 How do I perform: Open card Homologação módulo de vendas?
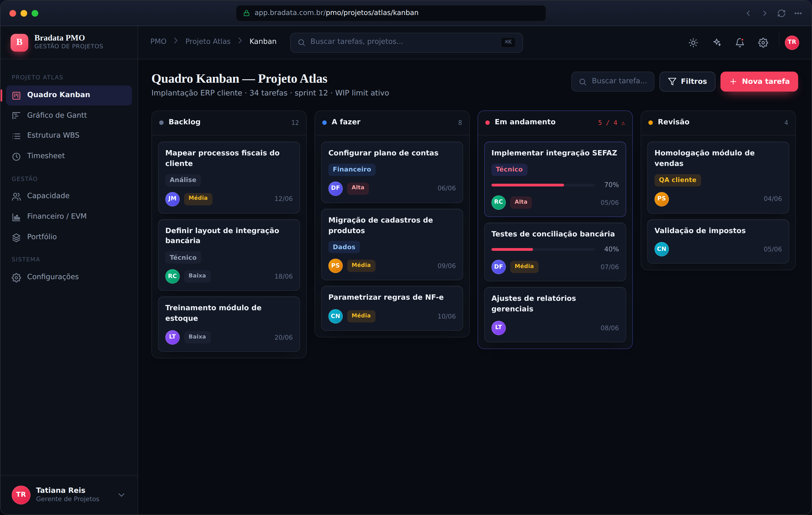718,178
